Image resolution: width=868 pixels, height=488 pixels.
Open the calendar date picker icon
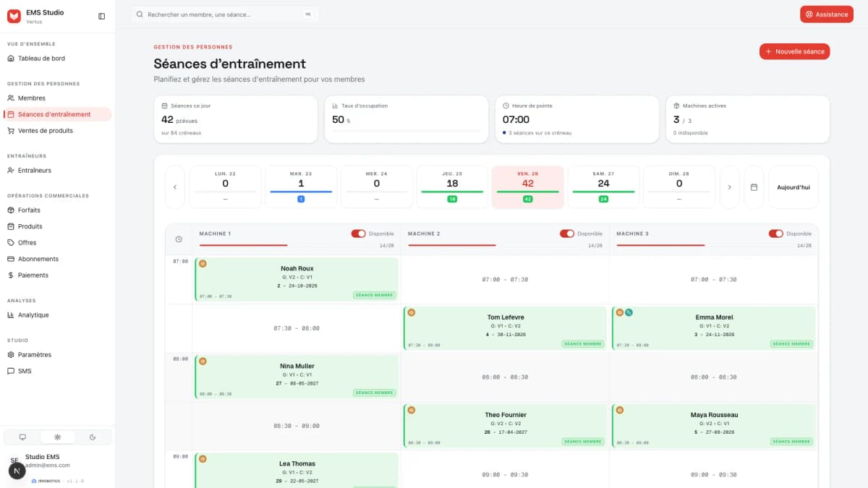(754, 187)
